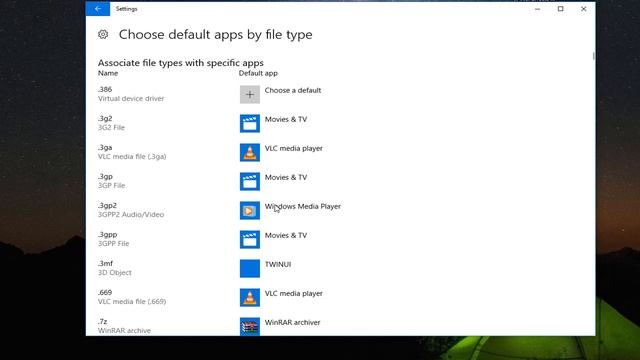Change VLC media player default for .669
The image size is (640, 360).
(x=293, y=293)
